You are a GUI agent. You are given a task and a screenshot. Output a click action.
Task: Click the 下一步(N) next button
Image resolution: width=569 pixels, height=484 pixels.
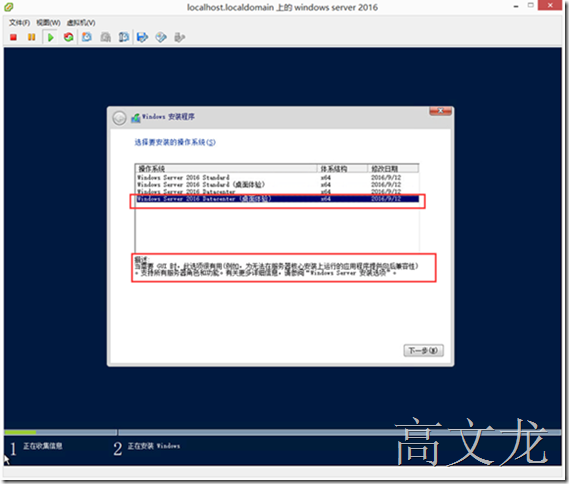423,350
